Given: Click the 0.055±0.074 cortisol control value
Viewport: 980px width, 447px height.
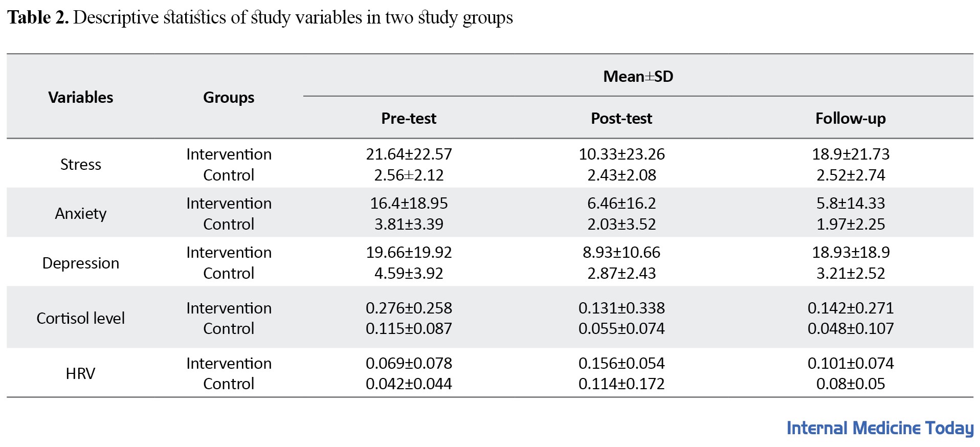Looking at the screenshot, I should click(x=621, y=328).
